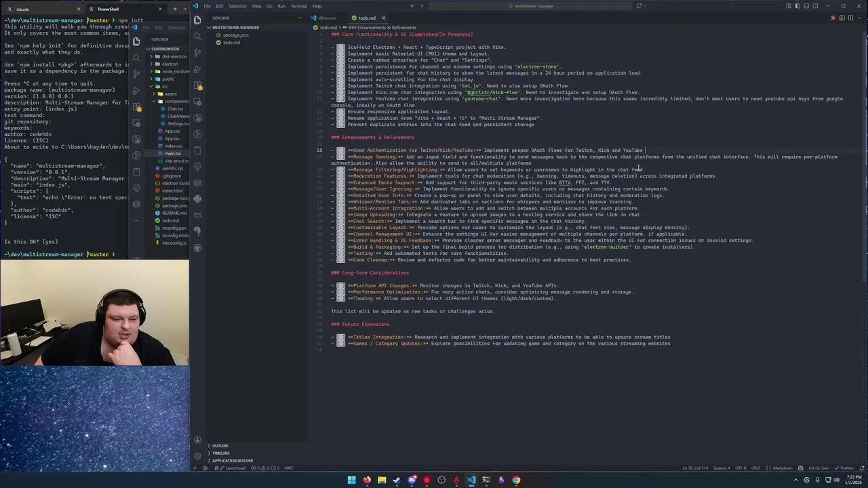868x488 pixels.
Task: Open package.json in the explorer
Action: [x=236, y=35]
